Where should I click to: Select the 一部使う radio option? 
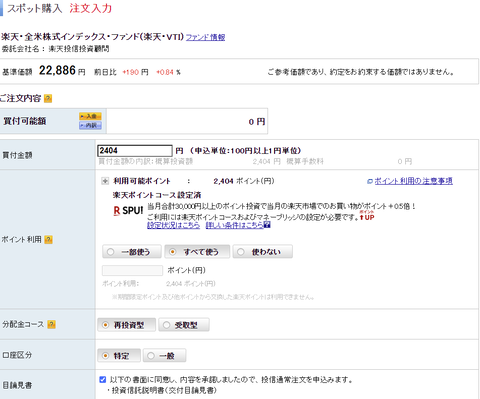[x=132, y=252]
